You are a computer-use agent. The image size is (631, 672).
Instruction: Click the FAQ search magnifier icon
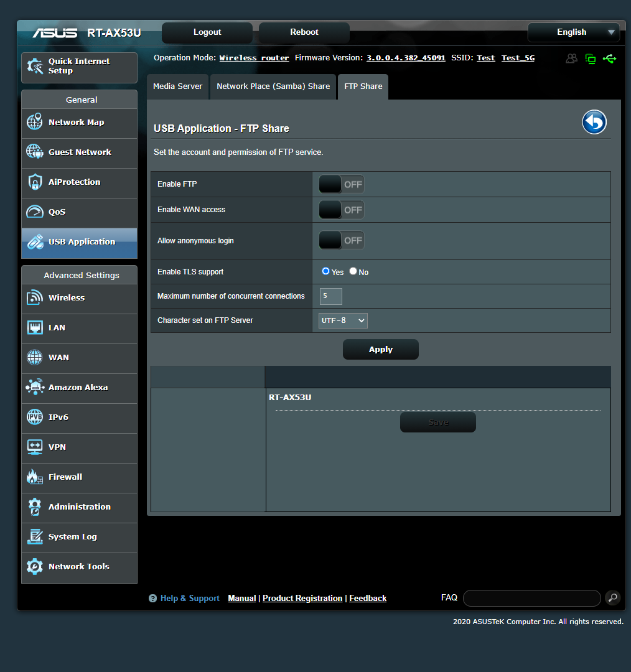(612, 597)
